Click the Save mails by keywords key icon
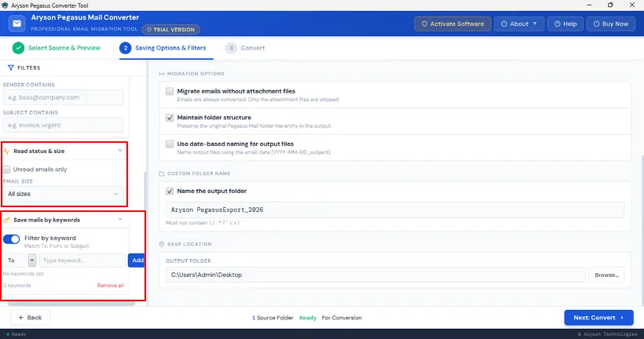Screen dimensions: 644x339 pos(6,220)
